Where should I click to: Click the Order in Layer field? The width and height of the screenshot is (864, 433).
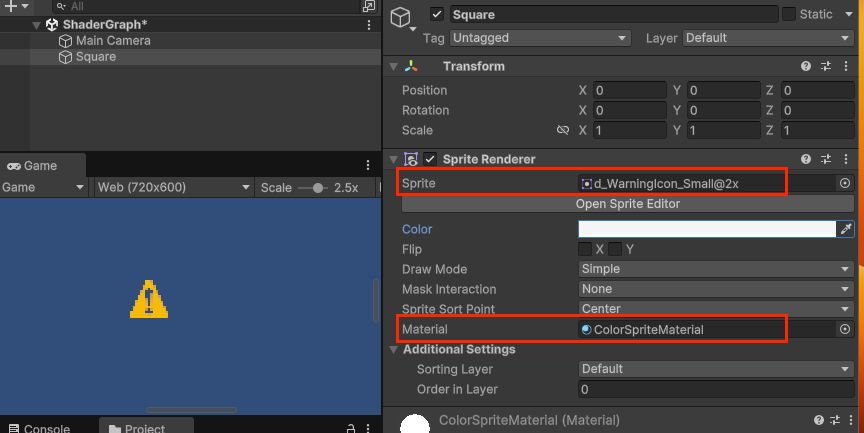point(716,389)
